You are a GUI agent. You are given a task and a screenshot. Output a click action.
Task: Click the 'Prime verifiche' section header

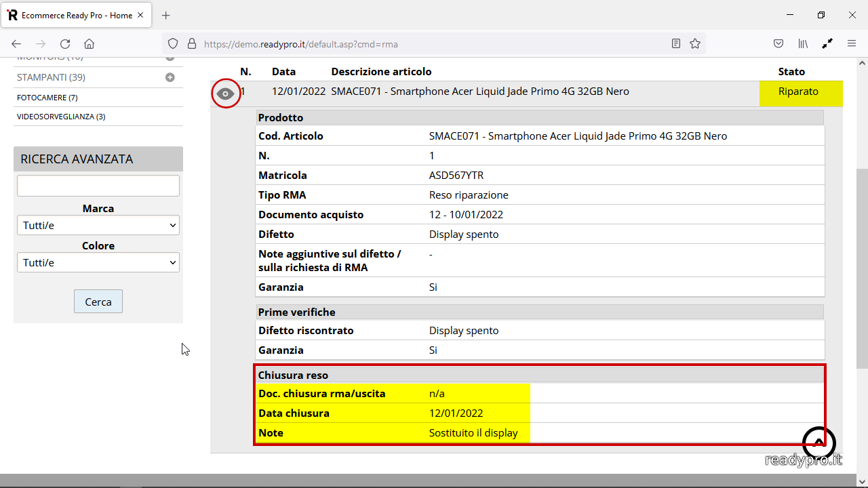coord(540,312)
